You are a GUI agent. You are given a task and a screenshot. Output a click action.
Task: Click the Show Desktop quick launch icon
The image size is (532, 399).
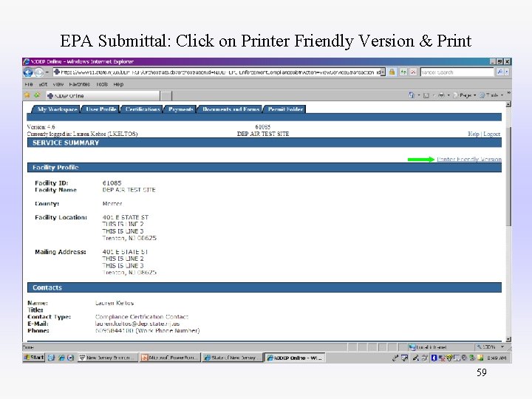51,358
